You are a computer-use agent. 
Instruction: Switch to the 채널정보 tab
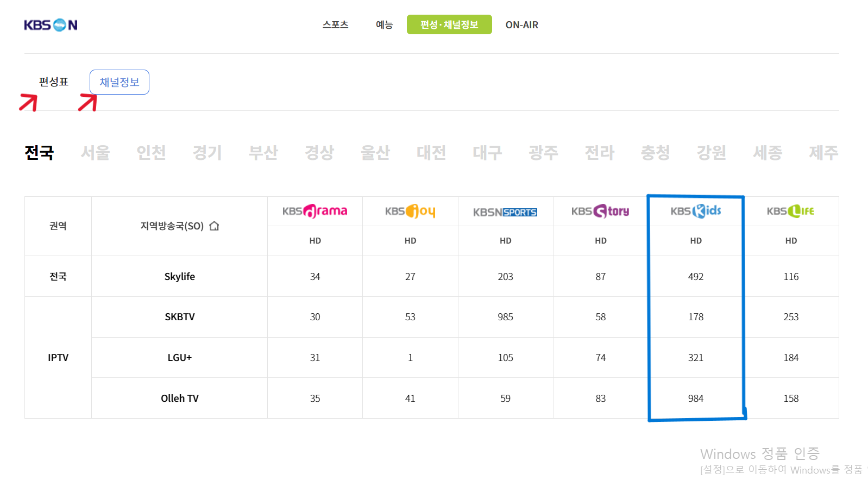[x=119, y=82]
